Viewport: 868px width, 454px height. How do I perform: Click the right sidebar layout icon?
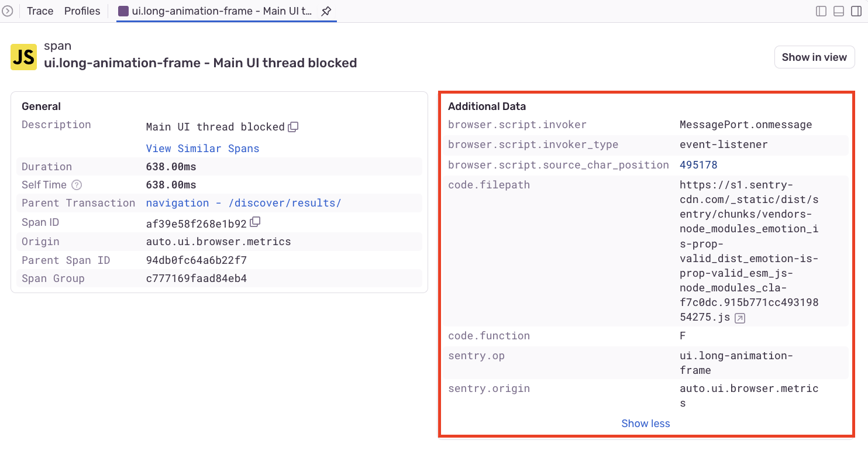[856, 11]
